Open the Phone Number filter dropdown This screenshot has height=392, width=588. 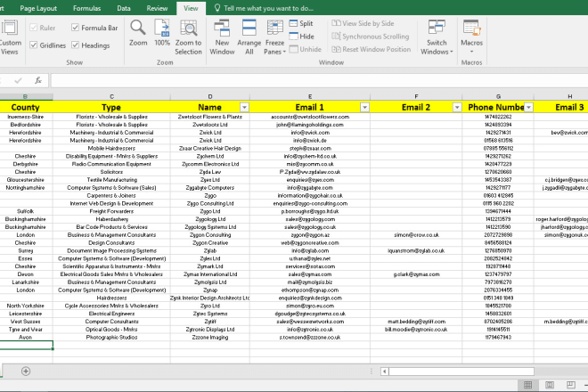528,108
